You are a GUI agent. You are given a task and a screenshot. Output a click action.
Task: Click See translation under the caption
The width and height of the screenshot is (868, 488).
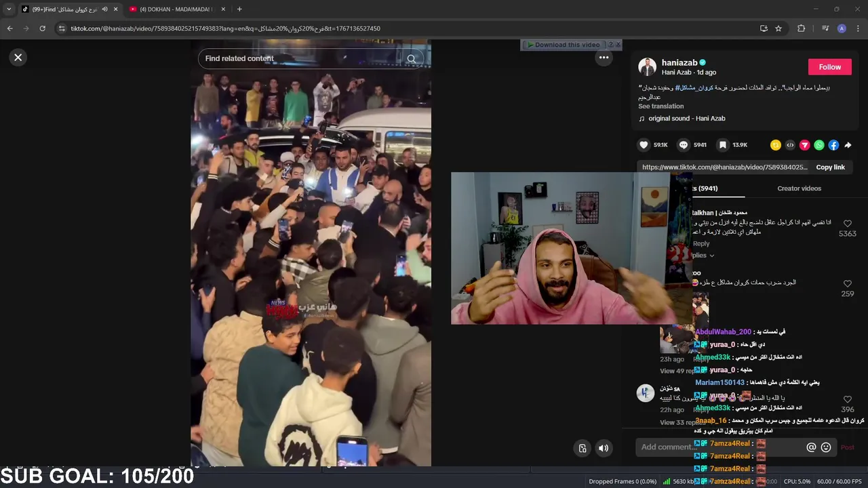(660, 106)
